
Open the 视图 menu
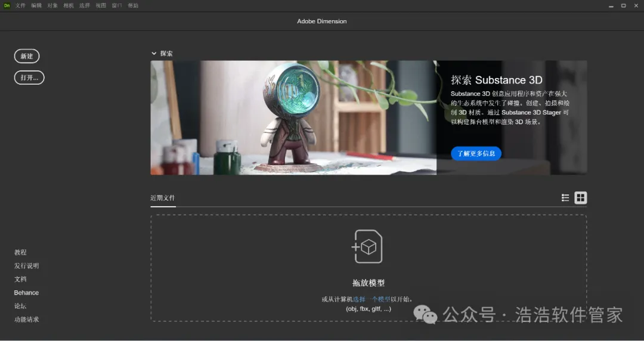point(101,5)
